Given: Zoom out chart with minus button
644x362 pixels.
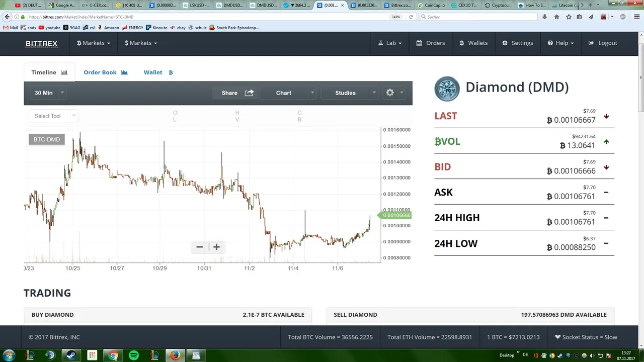Looking at the screenshot, I should [x=200, y=247].
